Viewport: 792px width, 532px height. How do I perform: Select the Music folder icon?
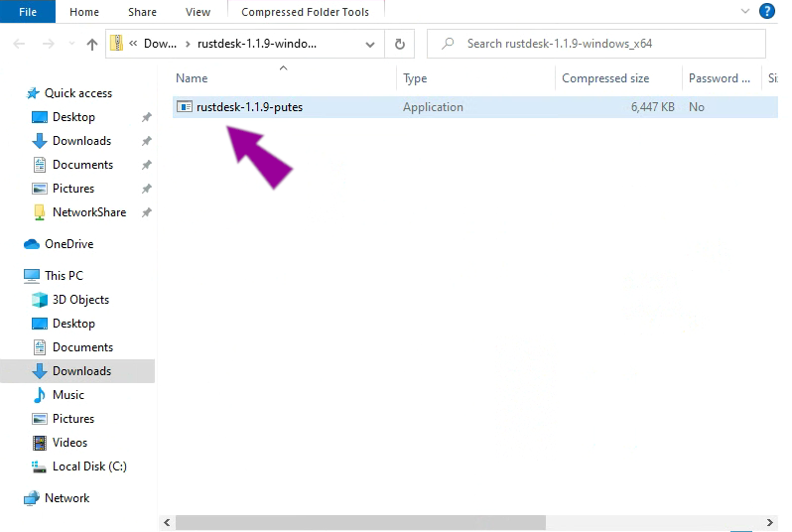[x=40, y=395]
